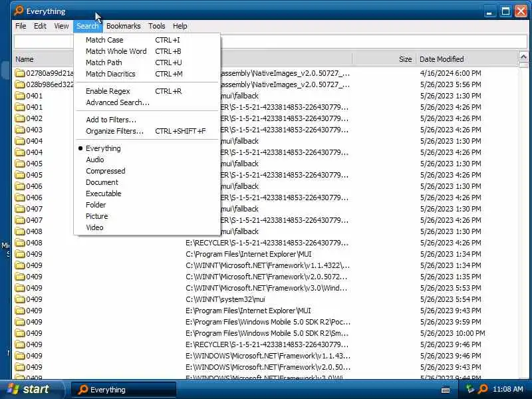532x399 pixels.
Task: Click date 5/26/2023 5:56 PM
Action: coord(450,84)
